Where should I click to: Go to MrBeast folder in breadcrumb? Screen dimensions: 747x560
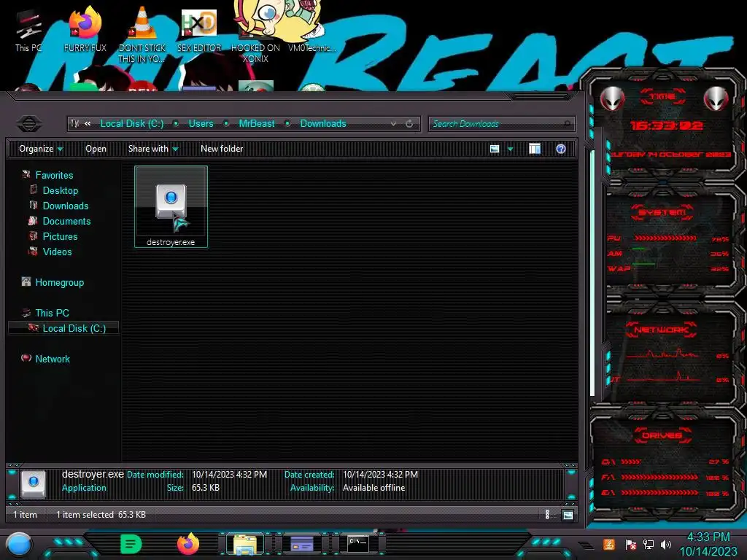[x=256, y=124]
